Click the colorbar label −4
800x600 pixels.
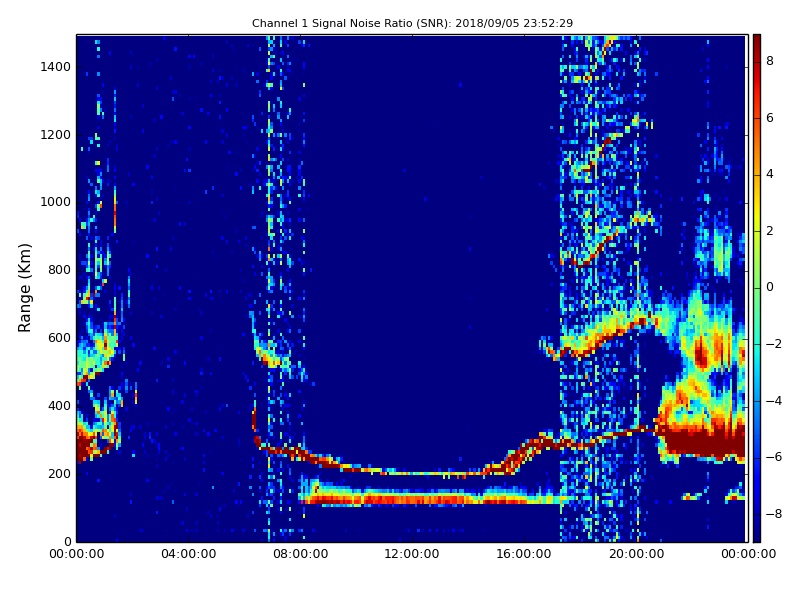pos(774,401)
